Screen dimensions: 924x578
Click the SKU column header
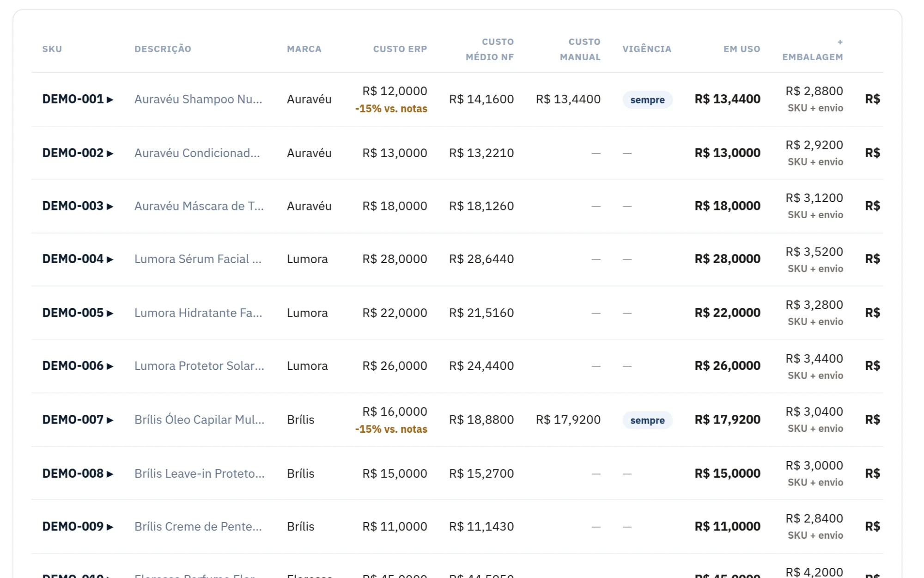(x=52, y=49)
